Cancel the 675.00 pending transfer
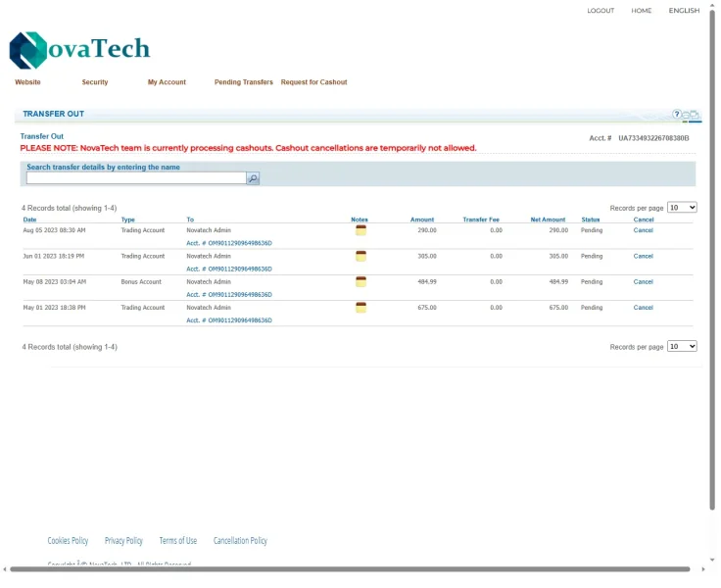The width and height of the screenshot is (721, 588). click(x=643, y=308)
